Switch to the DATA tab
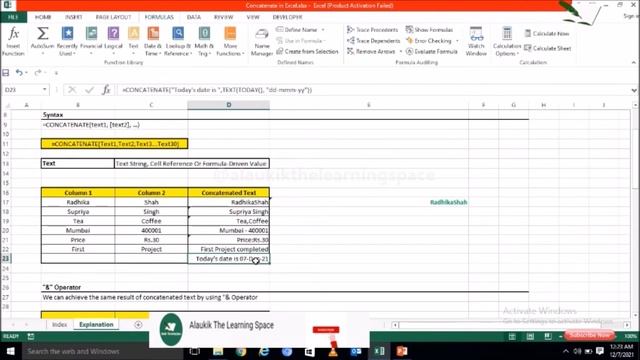Viewport: 640px width, 360px height. coord(194,17)
